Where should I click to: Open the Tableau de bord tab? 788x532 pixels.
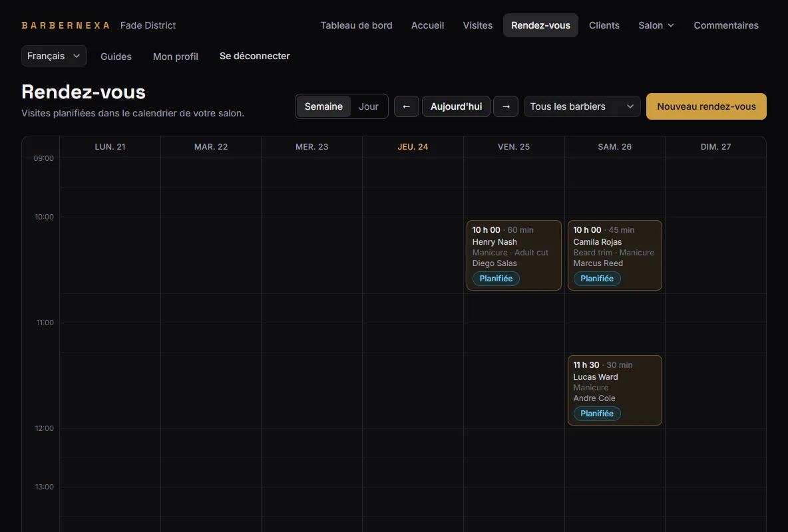coord(356,25)
